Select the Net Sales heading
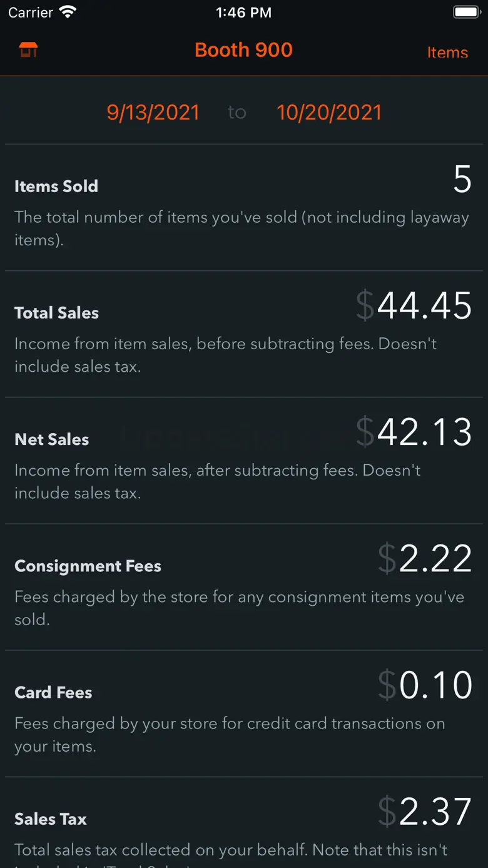Viewport: 488px width, 868px height. [52, 439]
